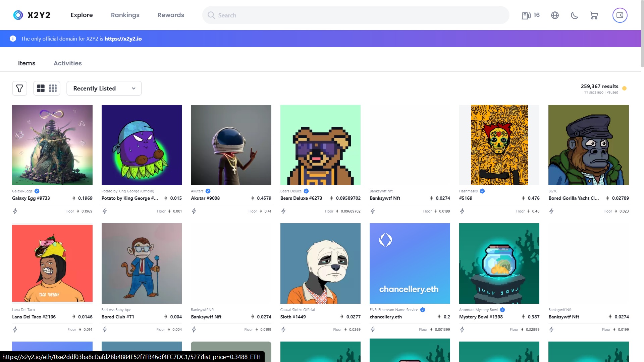Click the Mystery Bowl #1398 title
The height and width of the screenshot is (362, 644).
[481, 317]
